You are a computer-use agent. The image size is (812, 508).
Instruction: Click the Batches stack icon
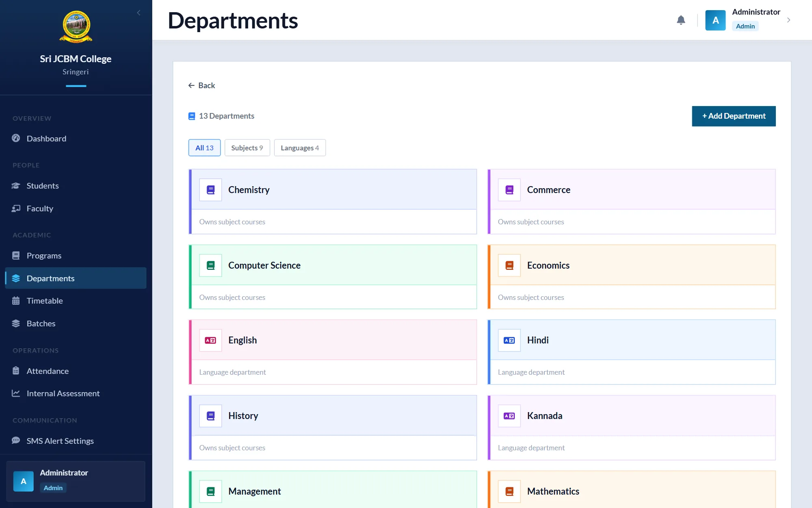pyautogui.click(x=16, y=323)
